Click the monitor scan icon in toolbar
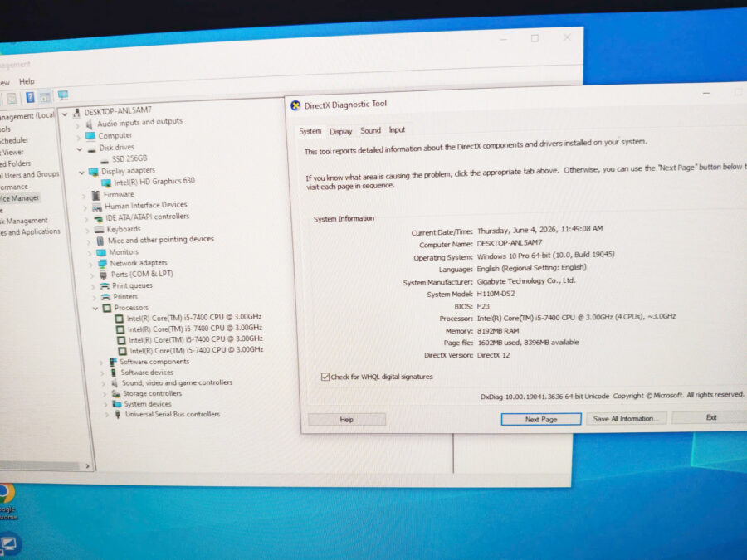This screenshot has width=747, height=560. click(x=63, y=95)
